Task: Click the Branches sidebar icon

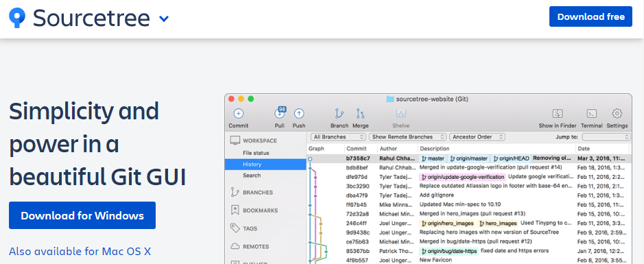Action: (x=235, y=192)
